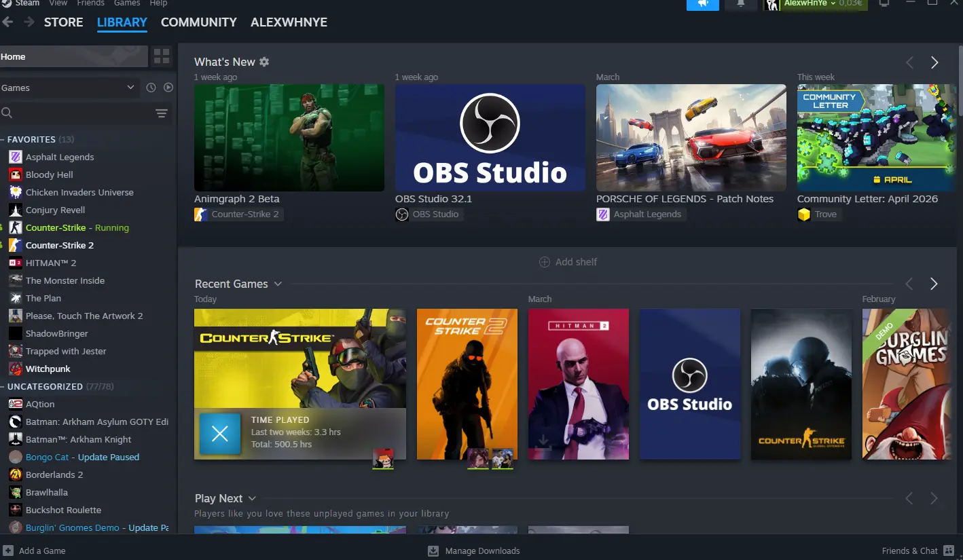Click the ShadowBringer game icon
The image size is (963, 560).
pyautogui.click(x=16, y=333)
